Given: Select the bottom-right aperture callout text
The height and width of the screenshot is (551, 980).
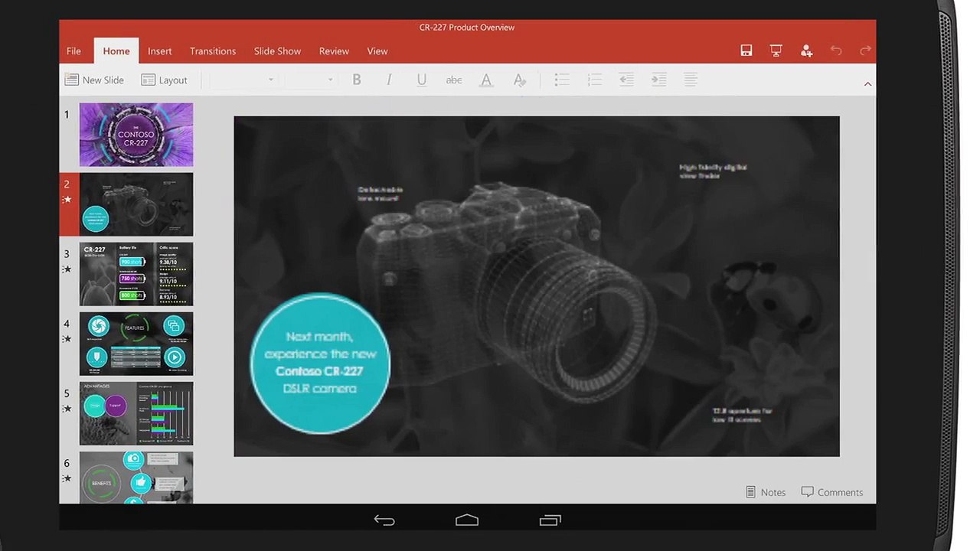Looking at the screenshot, I should [x=742, y=415].
